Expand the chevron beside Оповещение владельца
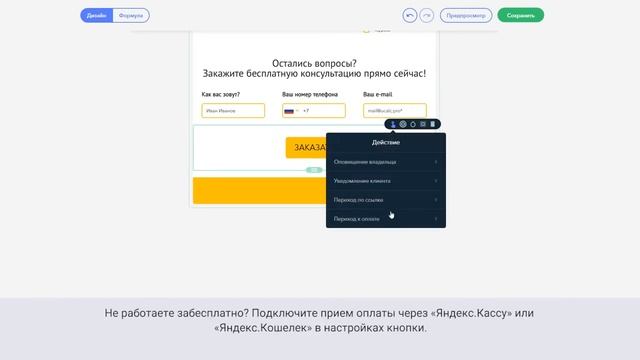The width and height of the screenshot is (640, 360). pos(436,162)
